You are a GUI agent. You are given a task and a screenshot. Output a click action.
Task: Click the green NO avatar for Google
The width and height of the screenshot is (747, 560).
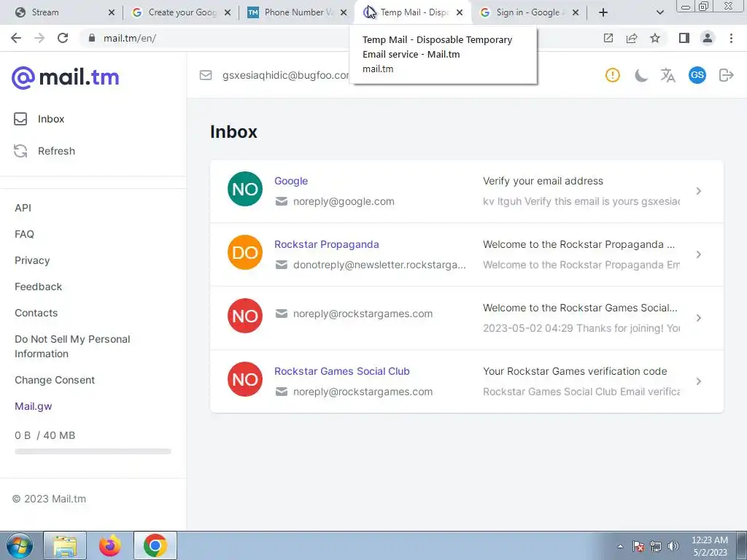[x=245, y=189]
